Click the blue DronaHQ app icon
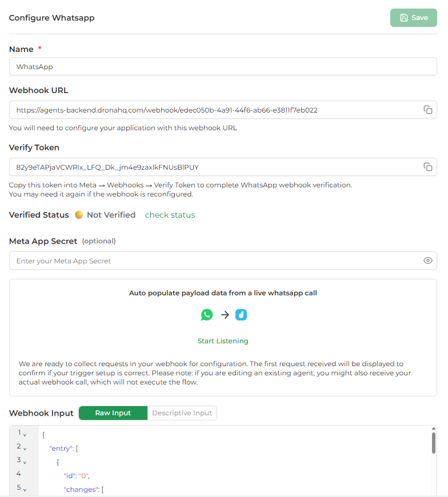Screen dimensions: 448x497 pos(241,314)
